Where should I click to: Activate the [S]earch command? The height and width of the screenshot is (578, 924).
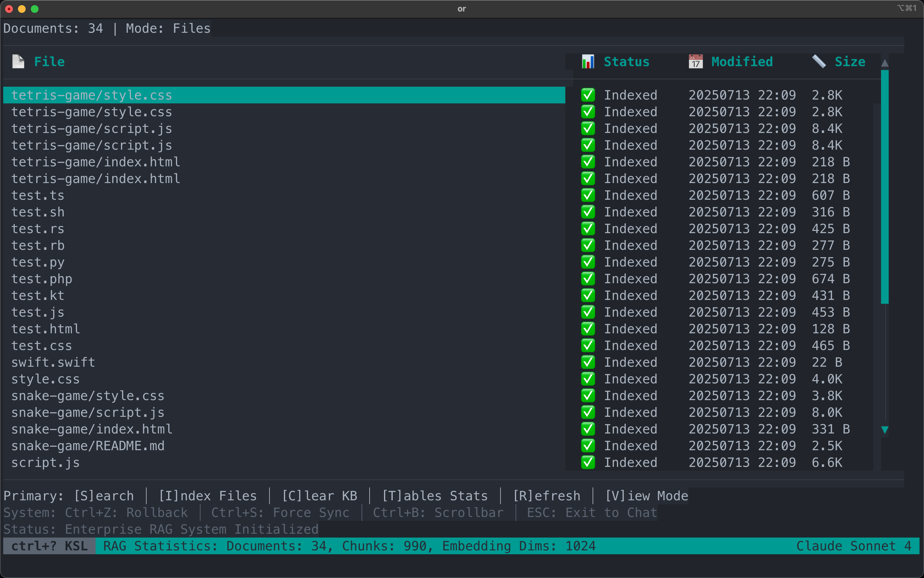104,496
